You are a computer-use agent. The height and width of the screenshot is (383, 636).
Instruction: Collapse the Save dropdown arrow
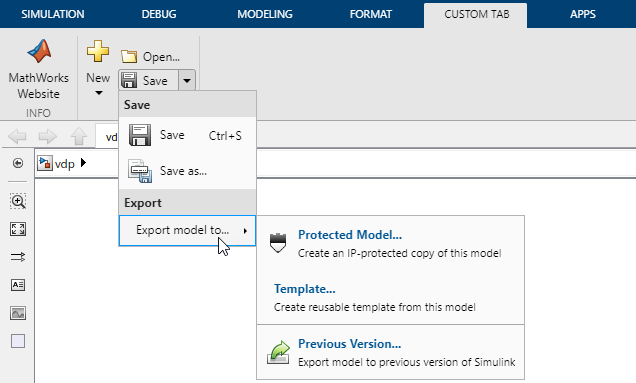(187, 80)
